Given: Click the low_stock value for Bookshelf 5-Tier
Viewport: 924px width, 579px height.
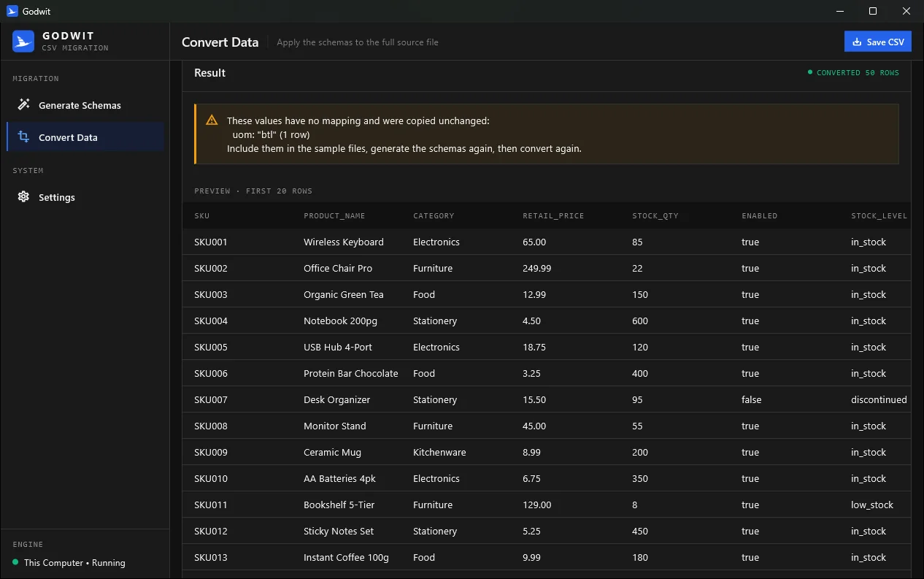Looking at the screenshot, I should pos(872,505).
